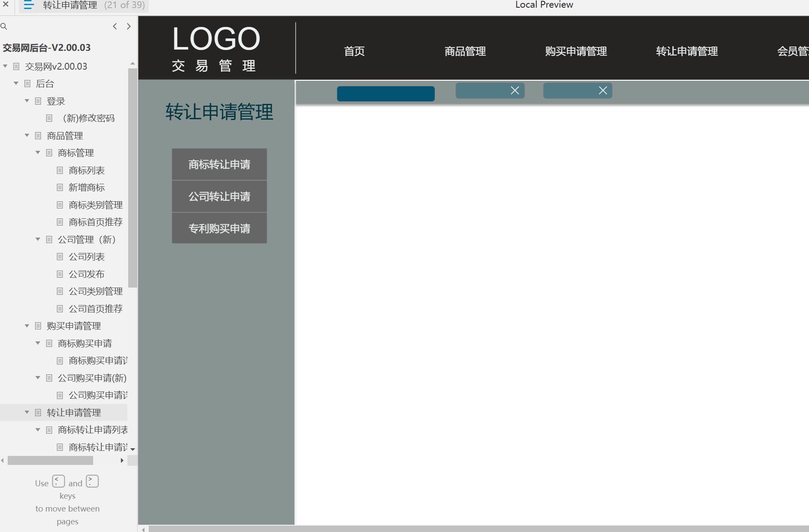Open the (新)修改密码 page
The width and height of the screenshot is (809, 532).
tap(88, 118)
